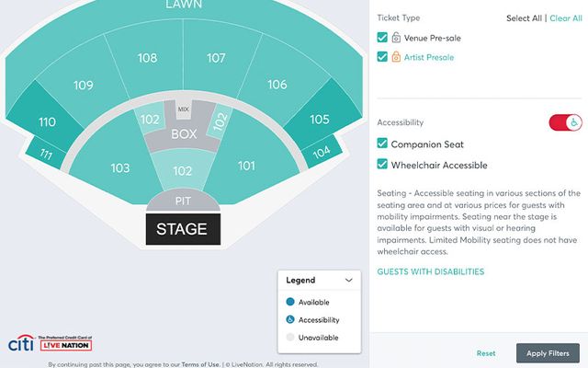Click the Reset filters link

pos(486,353)
